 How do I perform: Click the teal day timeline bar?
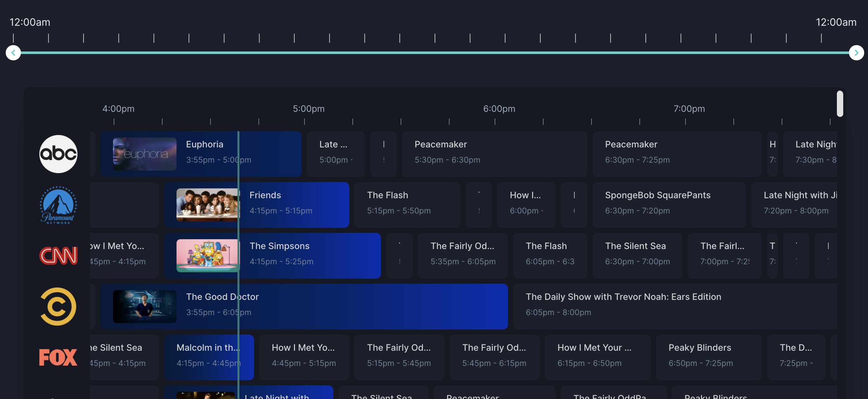tap(435, 53)
